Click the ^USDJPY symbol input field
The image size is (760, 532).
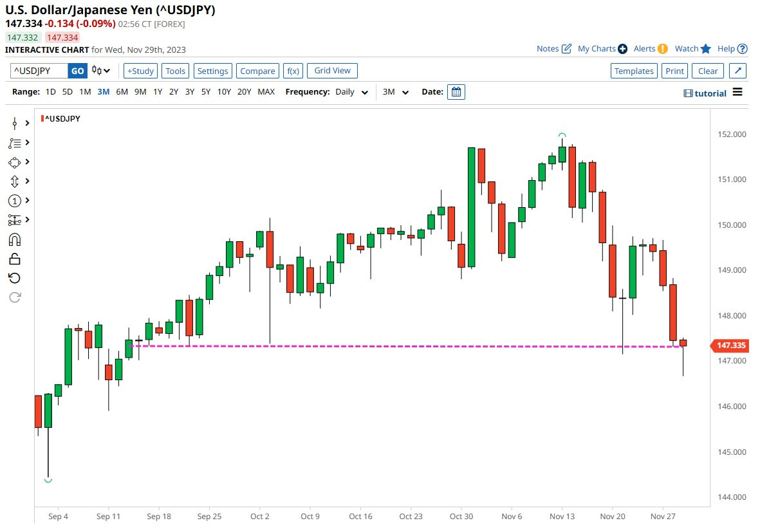pyautogui.click(x=39, y=71)
